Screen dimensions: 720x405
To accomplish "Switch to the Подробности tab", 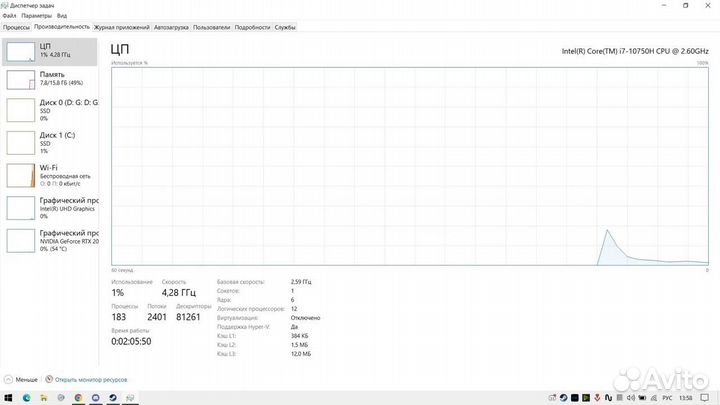I will point(252,27).
